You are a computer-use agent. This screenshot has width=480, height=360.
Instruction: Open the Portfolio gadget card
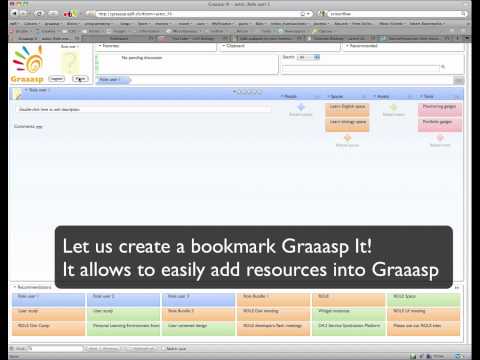point(440,125)
